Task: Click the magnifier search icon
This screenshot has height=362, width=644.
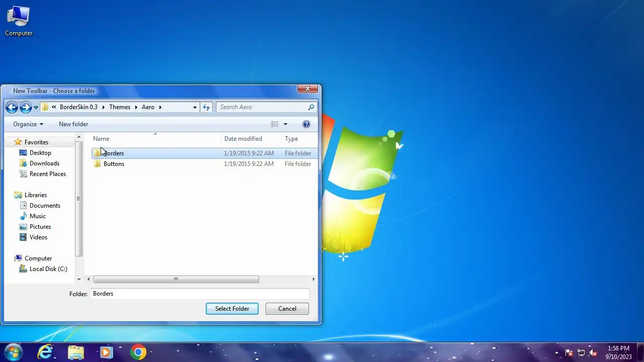Action: [x=311, y=107]
